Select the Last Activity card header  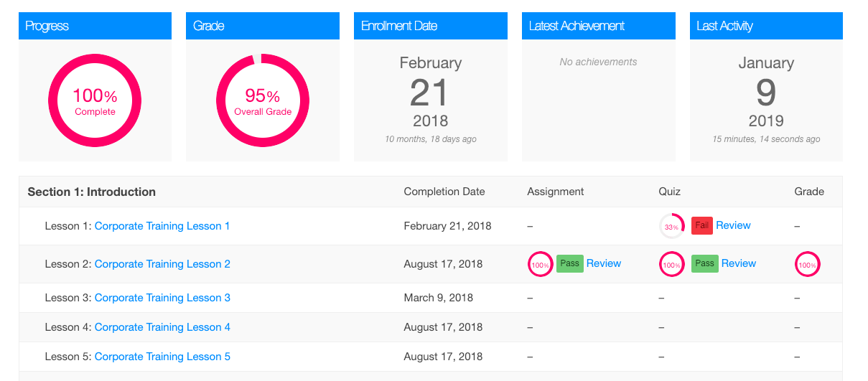766,26
